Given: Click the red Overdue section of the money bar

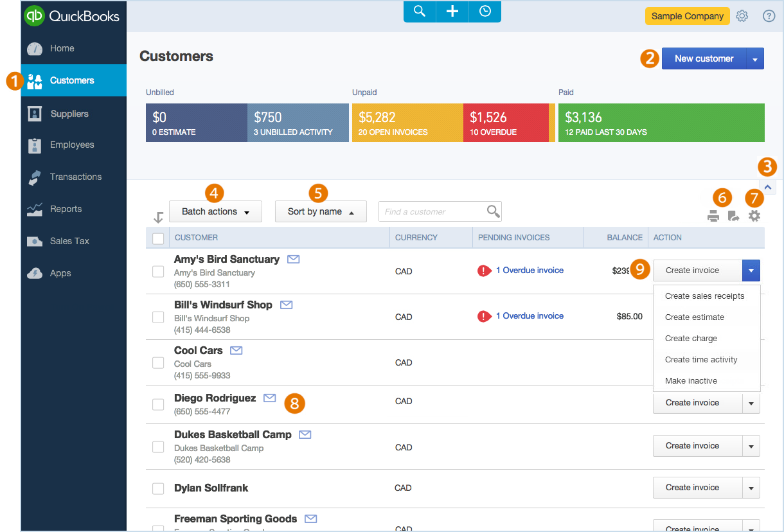Looking at the screenshot, I should click(x=508, y=122).
